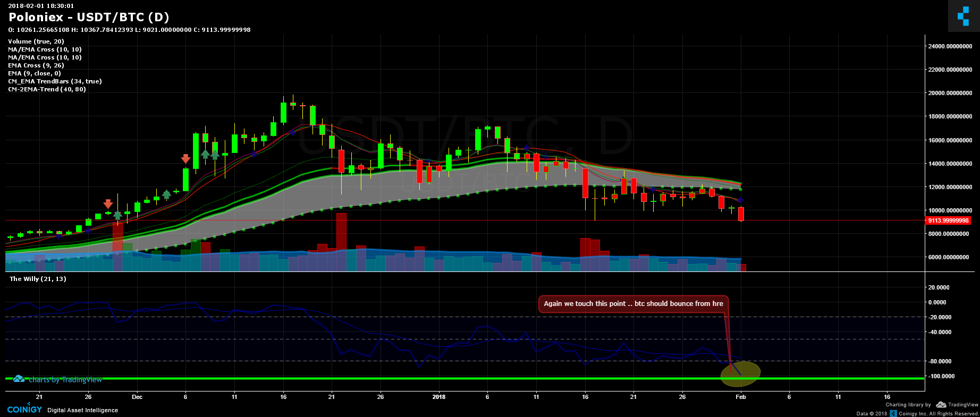Click the annotation 'Again we touch this point'
Screen dimensions: 980x417
click(633, 304)
